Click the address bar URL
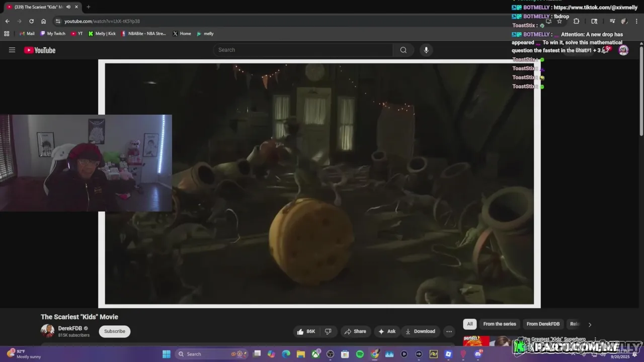Viewport: 644px width, 362px height. click(x=102, y=21)
